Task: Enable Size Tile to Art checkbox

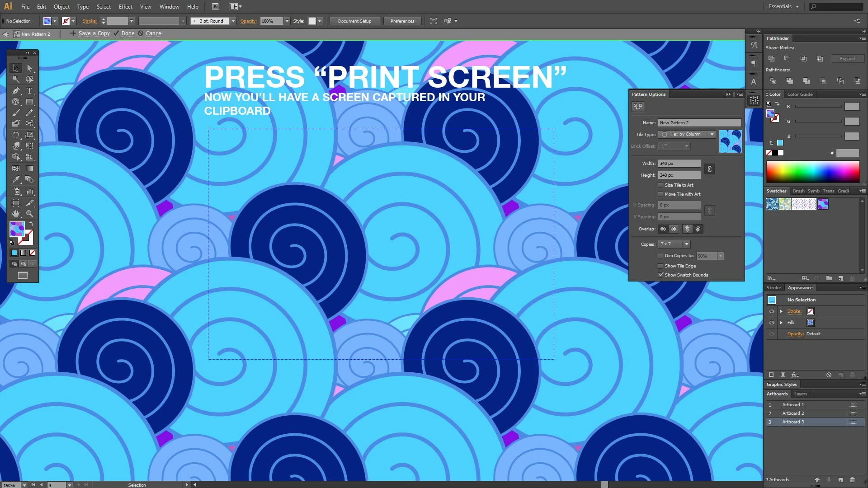Action: (660, 185)
